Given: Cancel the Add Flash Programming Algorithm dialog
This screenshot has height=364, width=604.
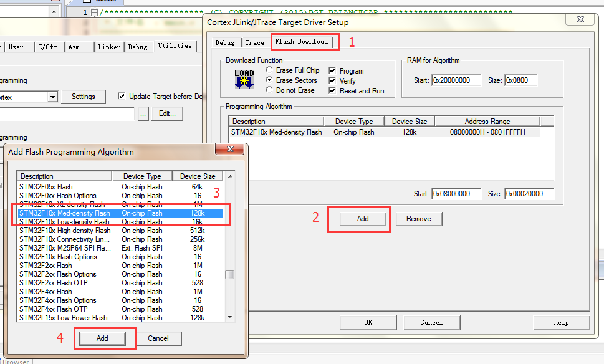Looking at the screenshot, I should [158, 338].
